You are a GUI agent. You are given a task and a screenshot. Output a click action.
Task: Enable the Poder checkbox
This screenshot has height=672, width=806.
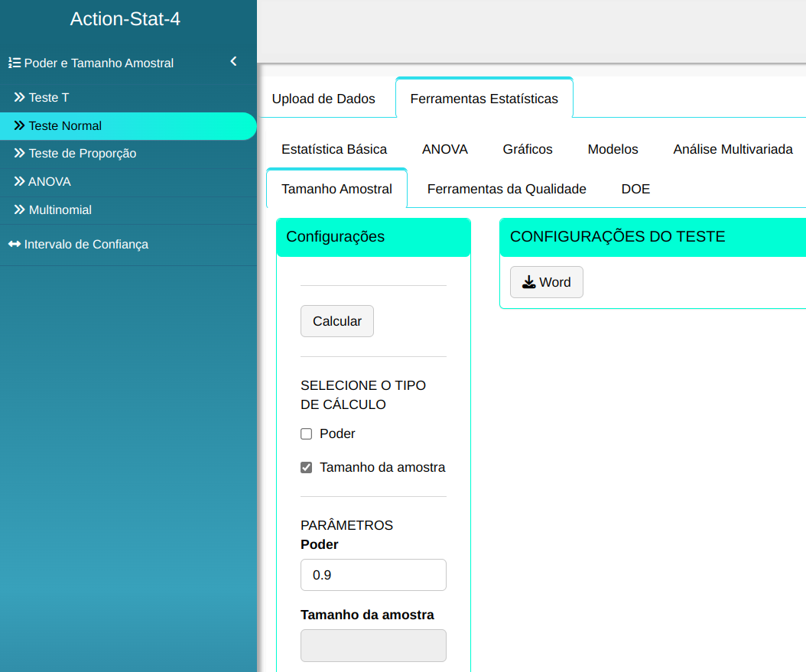tap(307, 434)
